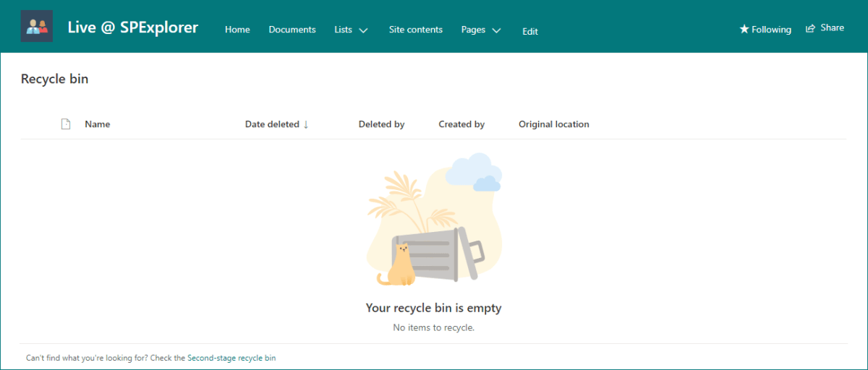Go to the Home navigation link

click(237, 30)
